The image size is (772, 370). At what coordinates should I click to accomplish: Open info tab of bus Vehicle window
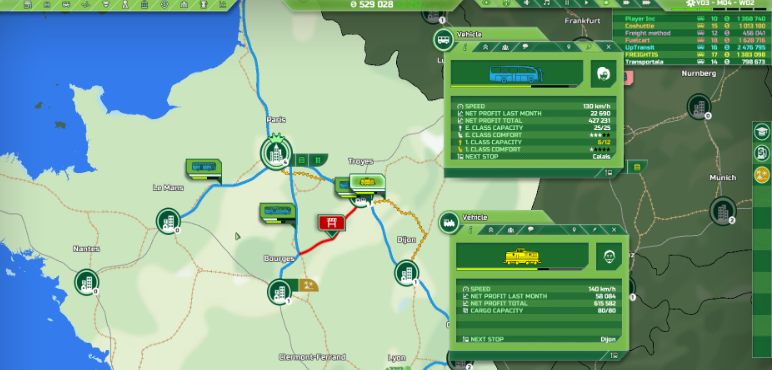click(465, 47)
